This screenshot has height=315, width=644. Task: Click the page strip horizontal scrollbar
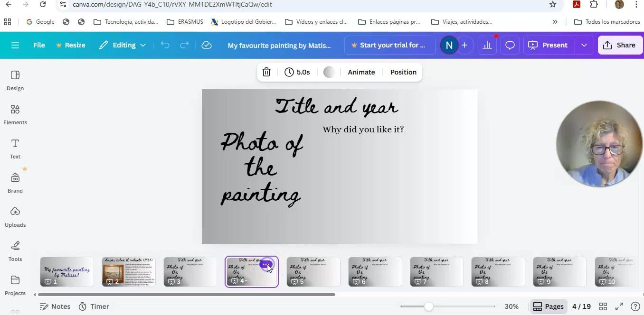pyautogui.click(x=187, y=295)
